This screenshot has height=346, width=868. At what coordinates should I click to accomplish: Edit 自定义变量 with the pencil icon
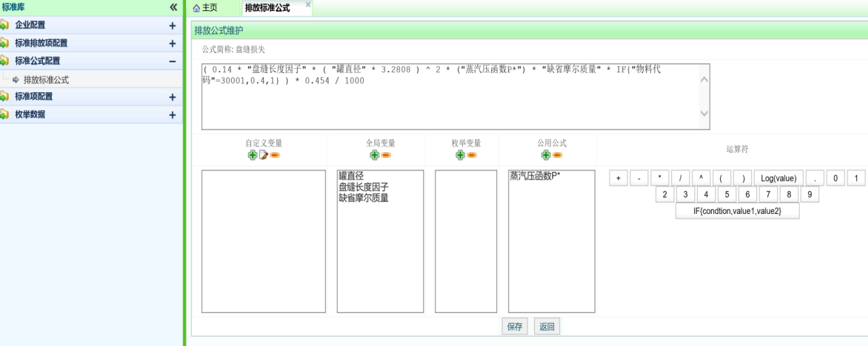click(x=263, y=155)
